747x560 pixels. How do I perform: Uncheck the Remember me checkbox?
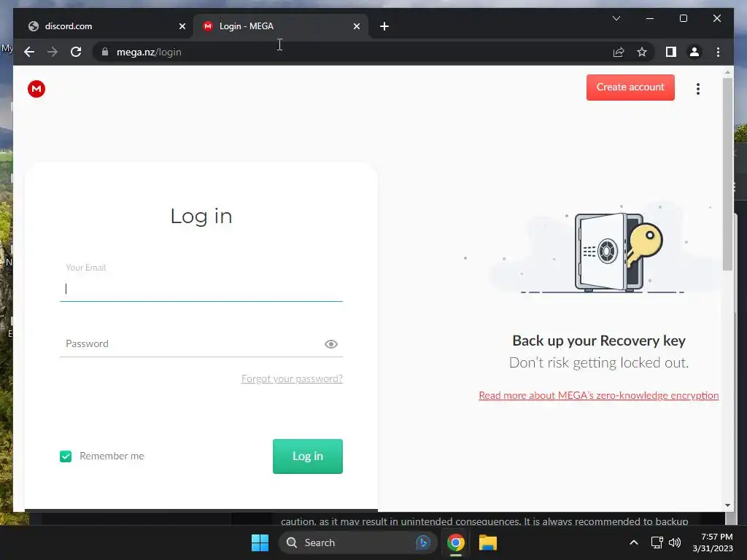(x=66, y=456)
